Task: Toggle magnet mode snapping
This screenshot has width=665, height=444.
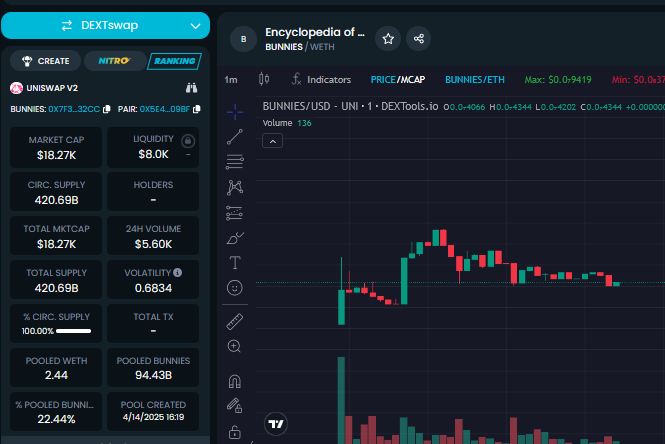Action: 235,382
